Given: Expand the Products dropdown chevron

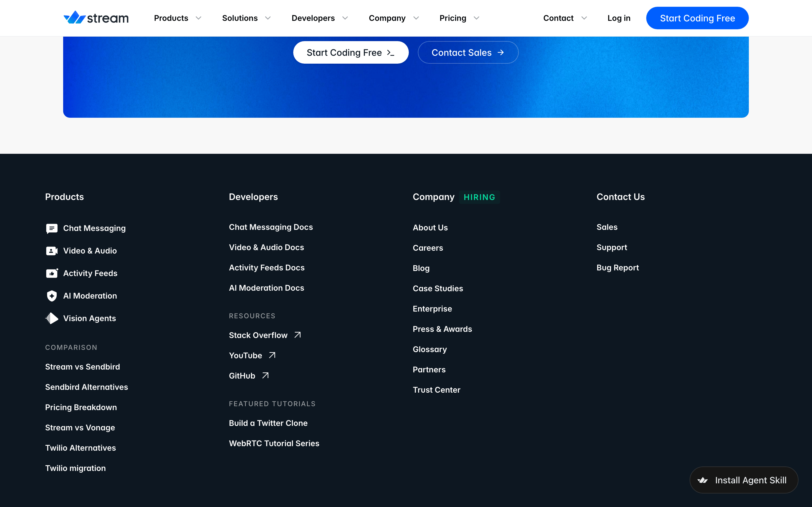Looking at the screenshot, I should (x=199, y=18).
